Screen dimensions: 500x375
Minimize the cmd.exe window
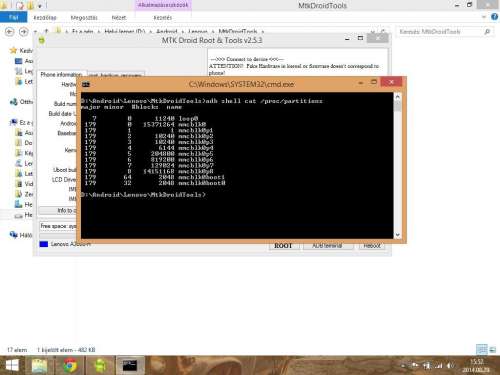(x=361, y=83)
